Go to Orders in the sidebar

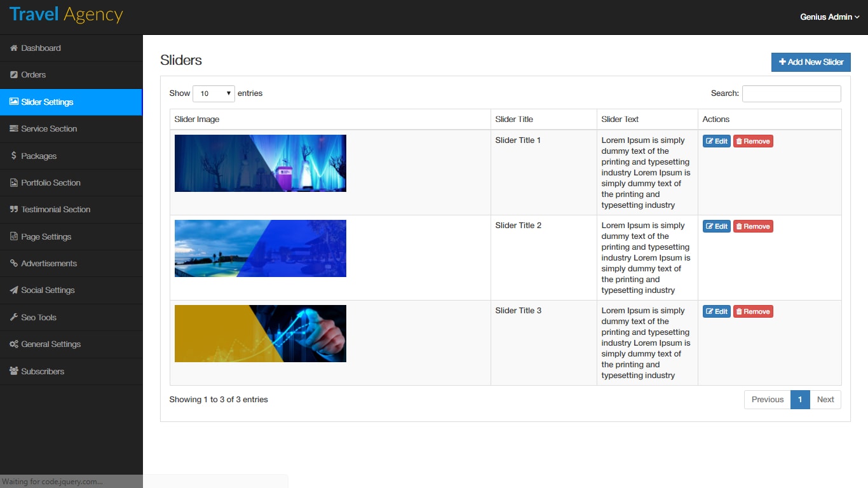pos(71,75)
